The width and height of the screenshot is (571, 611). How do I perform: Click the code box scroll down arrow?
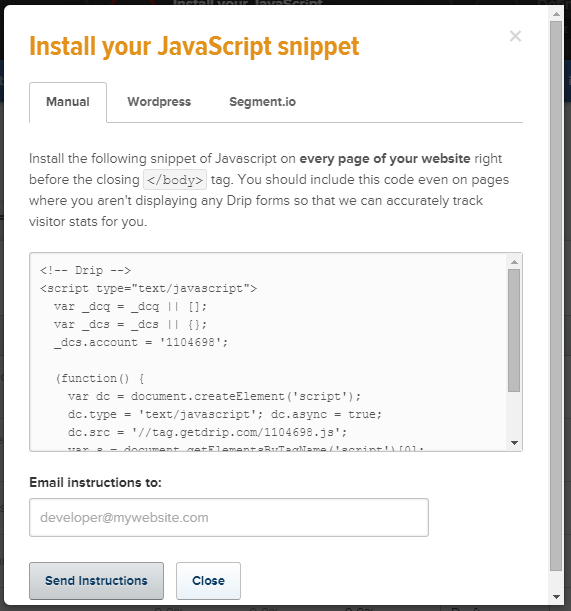tap(514, 443)
